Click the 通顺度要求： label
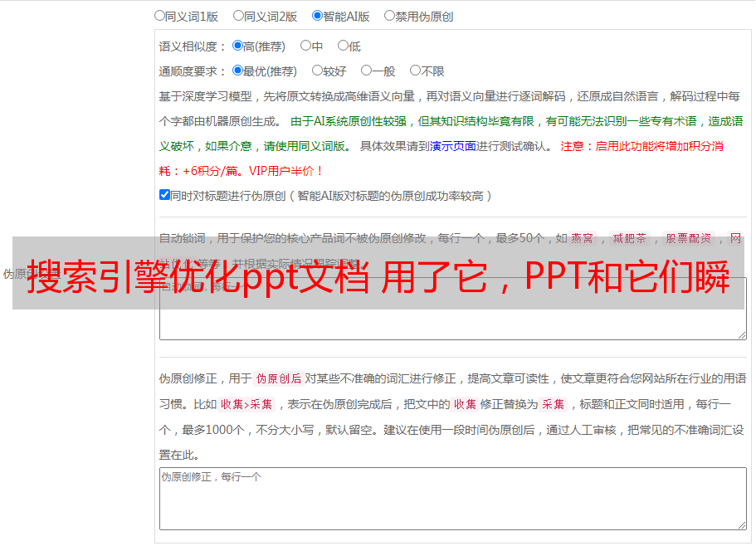The height and width of the screenshot is (546, 756). click(x=193, y=71)
